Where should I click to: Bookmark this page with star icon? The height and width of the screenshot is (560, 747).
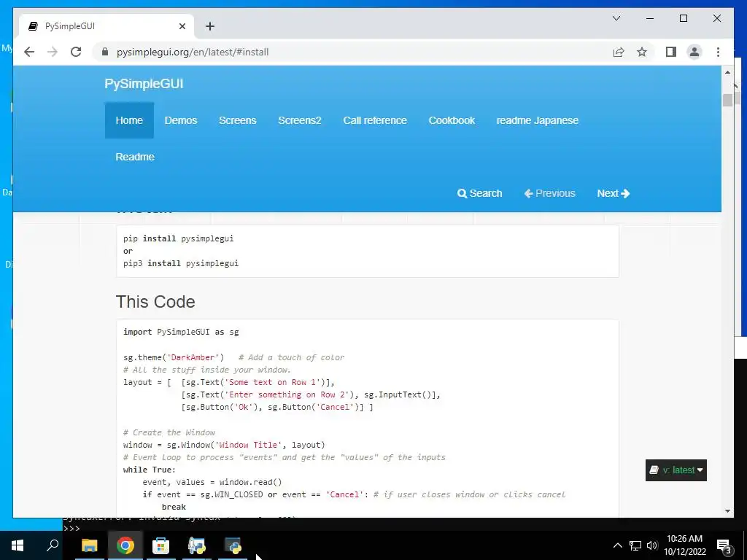[x=642, y=52]
